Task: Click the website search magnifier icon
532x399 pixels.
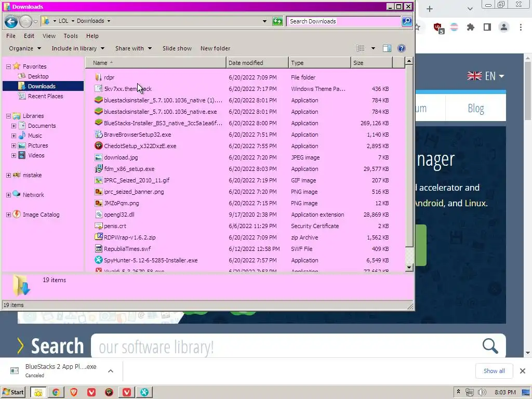Action: [x=490, y=346]
